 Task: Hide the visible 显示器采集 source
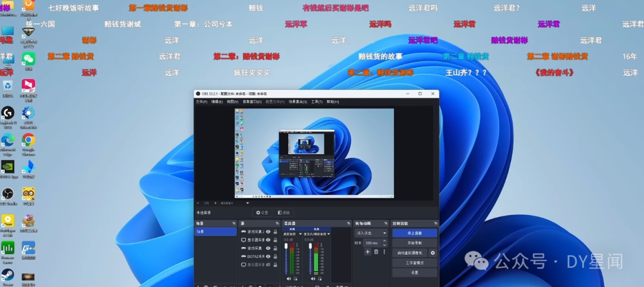pos(268,240)
